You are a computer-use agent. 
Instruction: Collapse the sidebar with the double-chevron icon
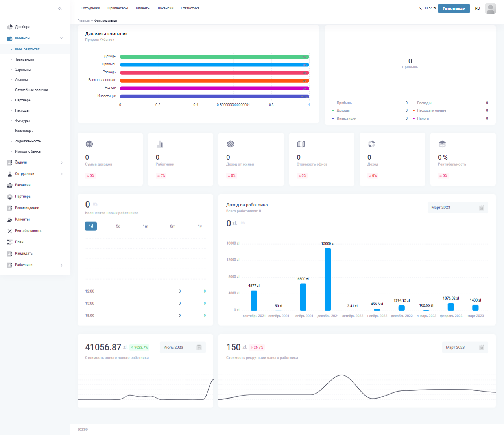click(x=60, y=8)
